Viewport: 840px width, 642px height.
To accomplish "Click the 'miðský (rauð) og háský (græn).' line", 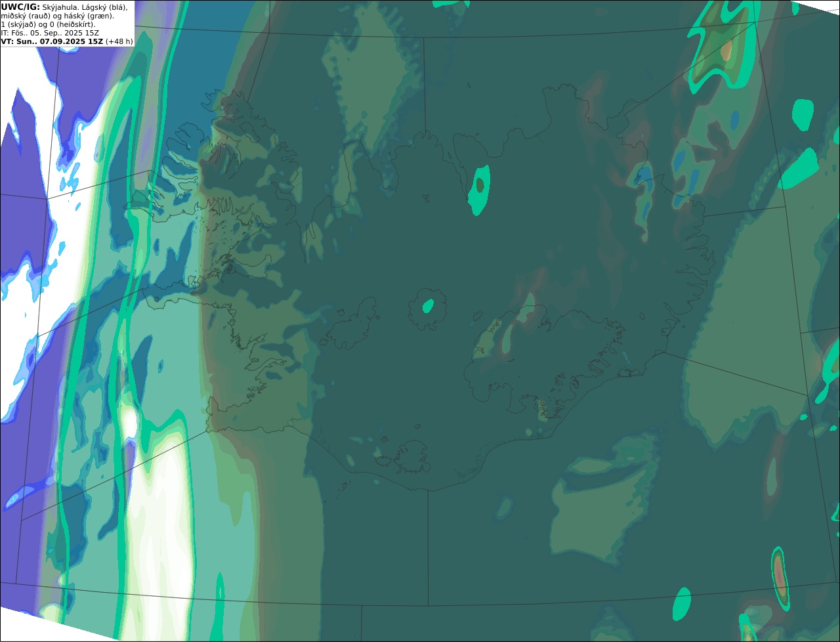I will [57, 16].
